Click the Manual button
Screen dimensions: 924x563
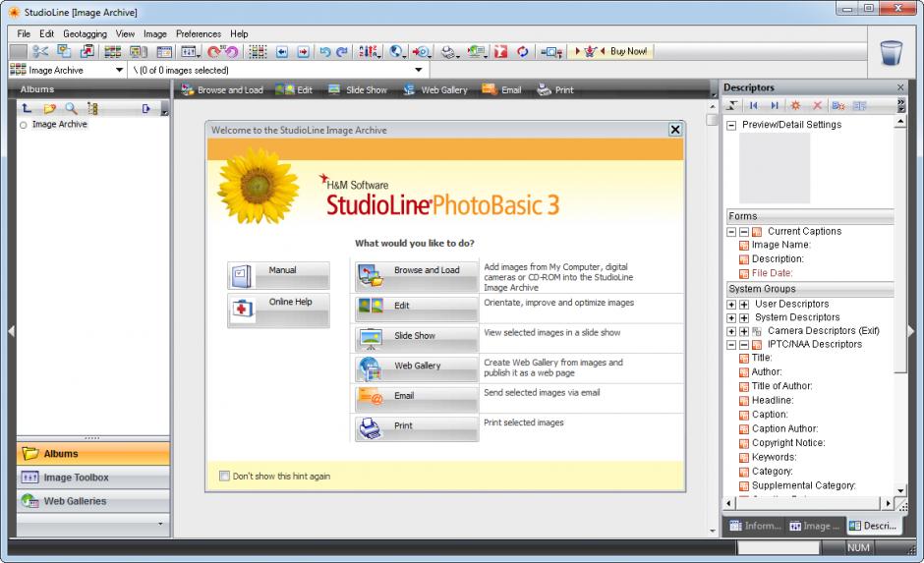tap(279, 276)
